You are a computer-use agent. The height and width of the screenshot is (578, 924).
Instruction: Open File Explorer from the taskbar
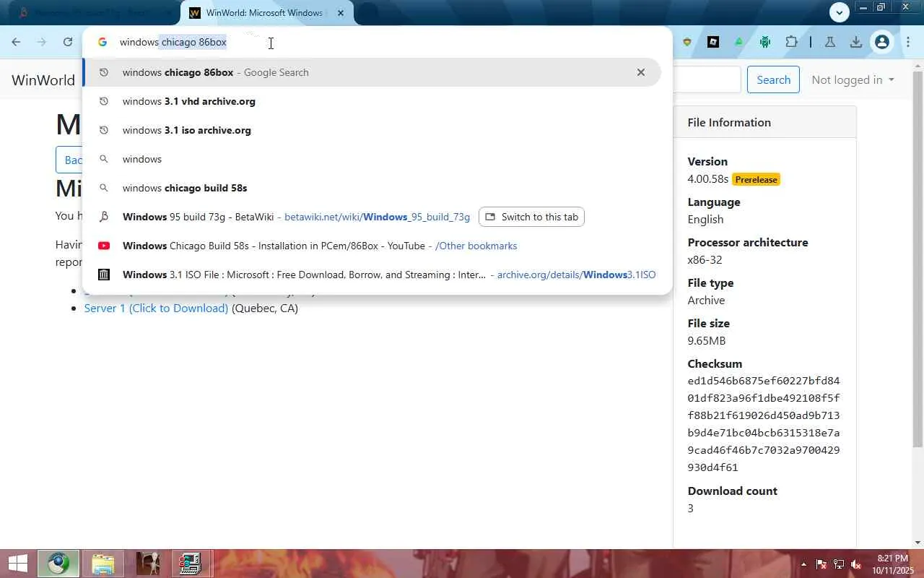(103, 564)
